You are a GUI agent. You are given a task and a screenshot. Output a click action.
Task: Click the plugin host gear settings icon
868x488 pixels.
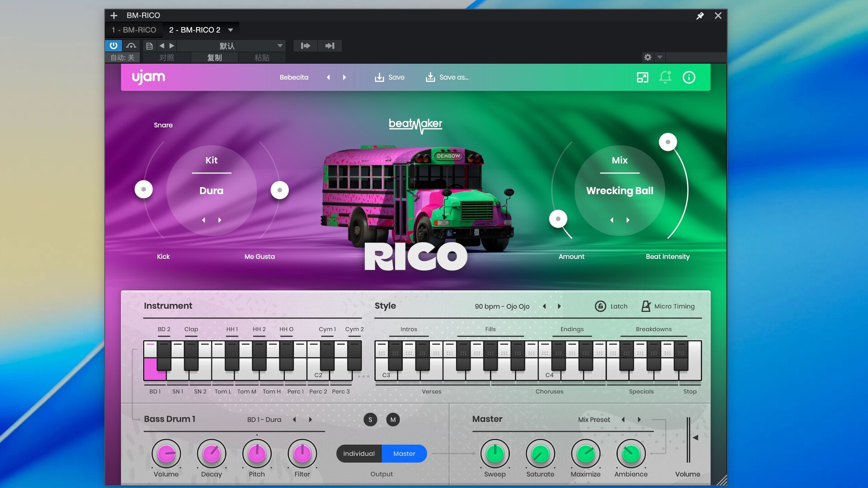(x=648, y=57)
